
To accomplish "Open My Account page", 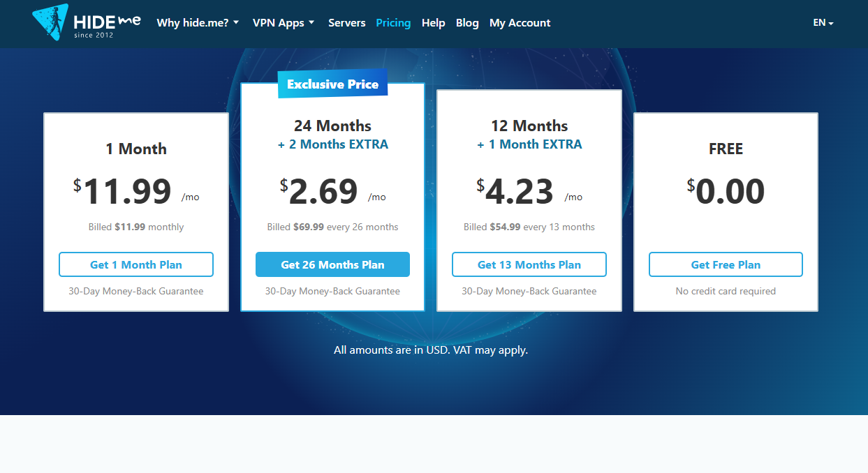I will point(520,23).
